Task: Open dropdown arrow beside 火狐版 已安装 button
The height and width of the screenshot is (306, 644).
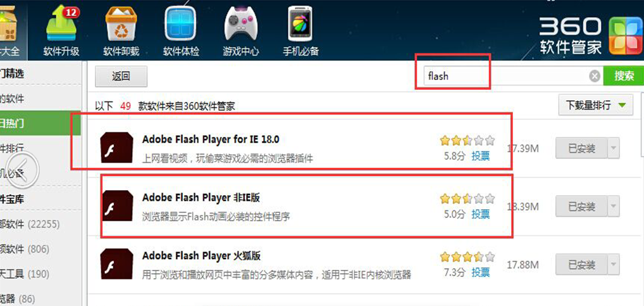Action: 613,264
